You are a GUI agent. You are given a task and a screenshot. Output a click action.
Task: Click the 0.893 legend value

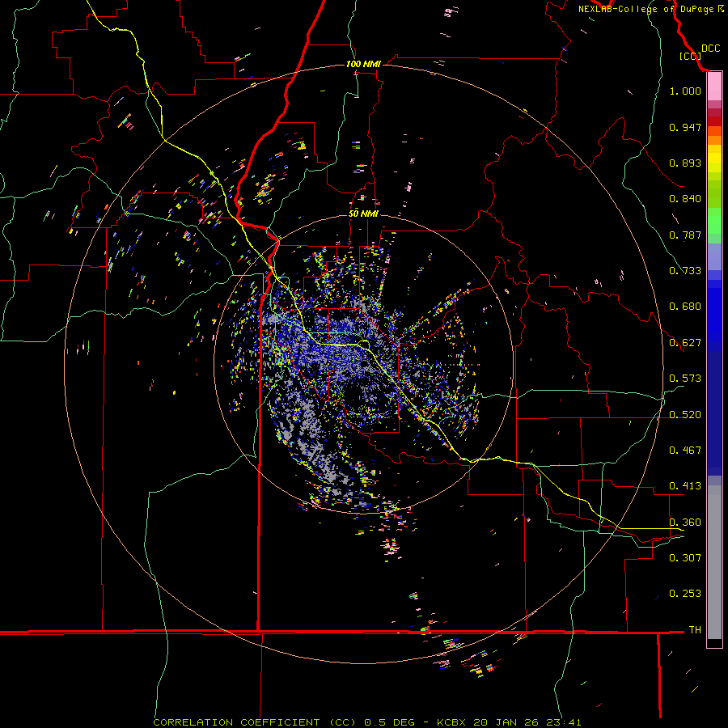(685, 163)
